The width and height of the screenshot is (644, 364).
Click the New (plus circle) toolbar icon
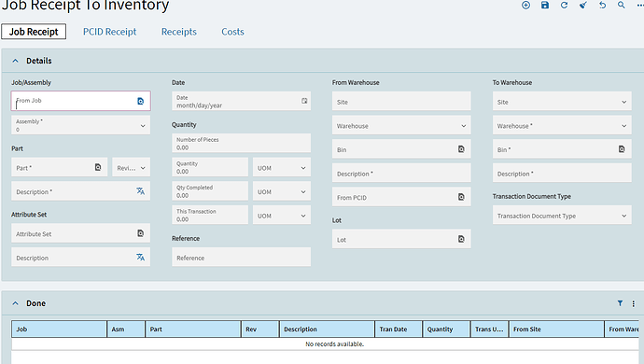click(x=525, y=5)
